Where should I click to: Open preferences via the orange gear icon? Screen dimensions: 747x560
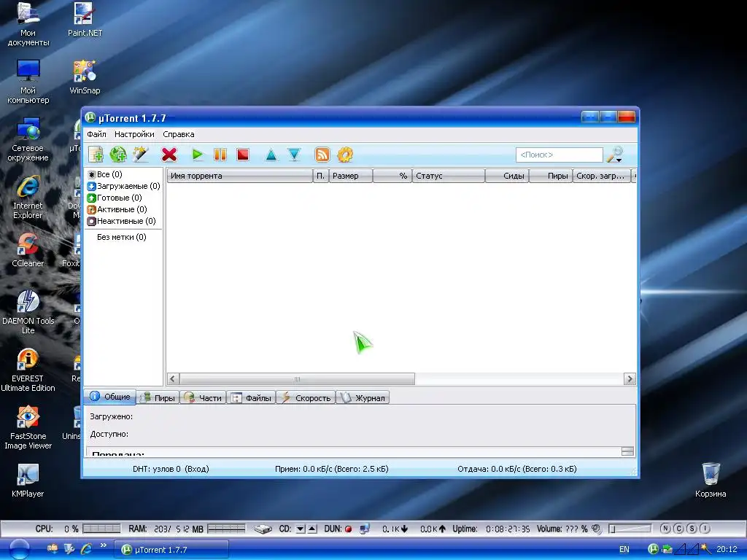click(345, 155)
